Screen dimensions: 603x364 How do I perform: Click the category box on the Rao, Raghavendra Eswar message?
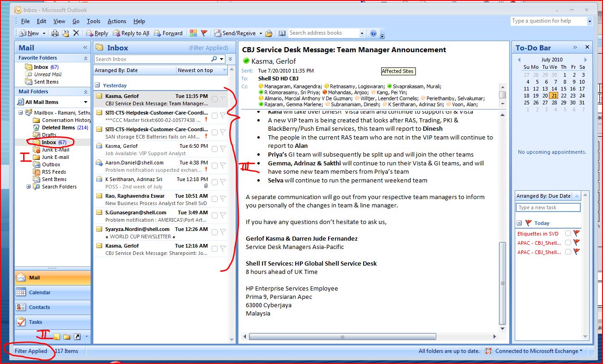tap(214, 199)
